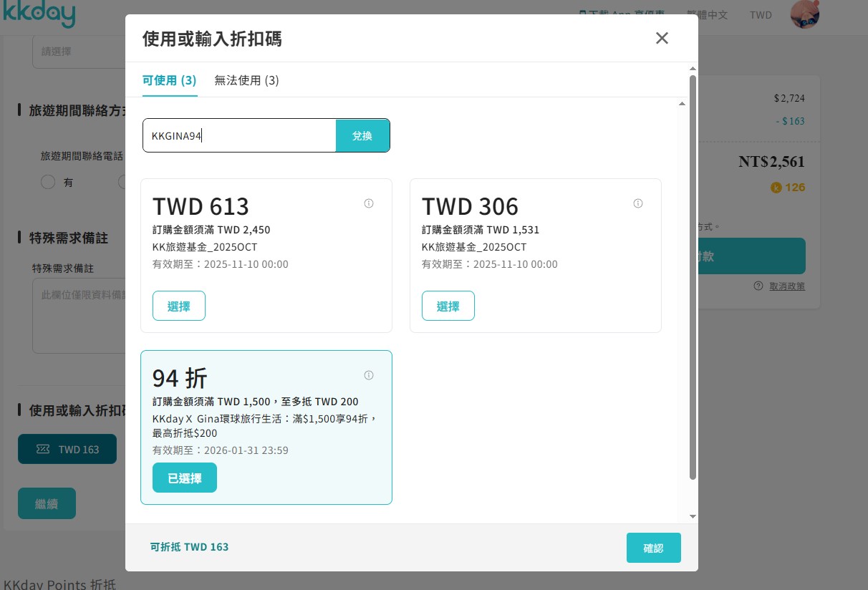Switch to 可使用 (3) tab
The height and width of the screenshot is (590, 868).
pos(169,80)
